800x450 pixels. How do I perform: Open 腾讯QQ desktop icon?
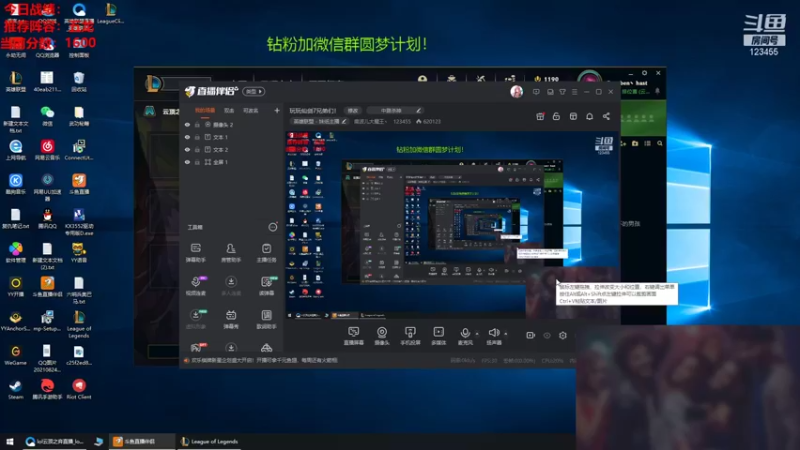pos(47,218)
